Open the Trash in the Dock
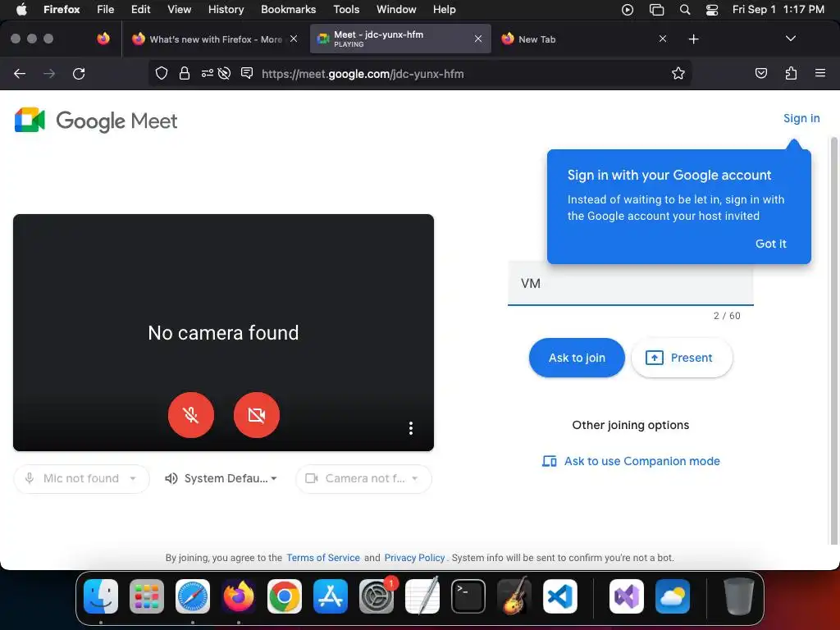Screen dimensions: 840x630 point(739,596)
